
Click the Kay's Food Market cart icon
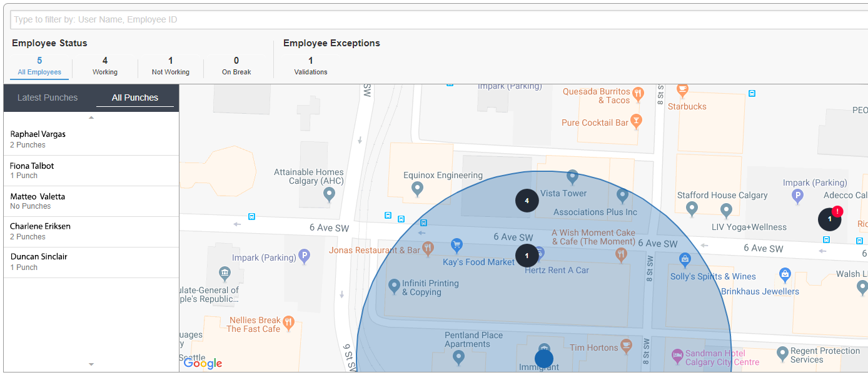click(457, 245)
